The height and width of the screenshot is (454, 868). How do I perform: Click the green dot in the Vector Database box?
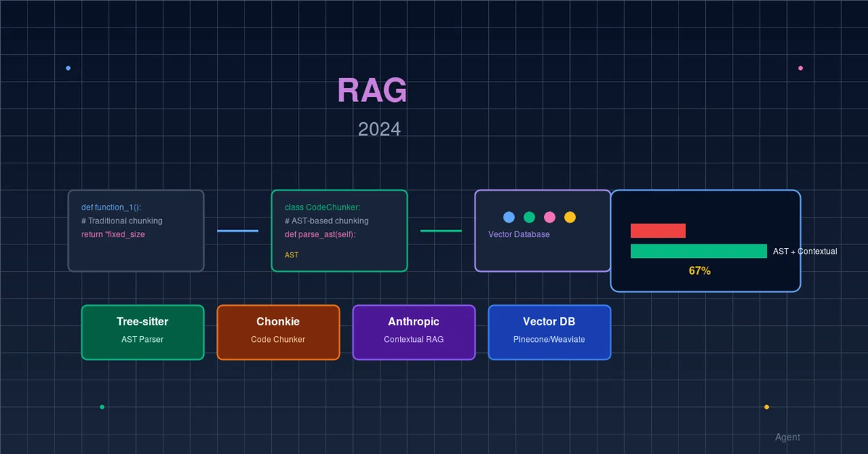(x=529, y=217)
